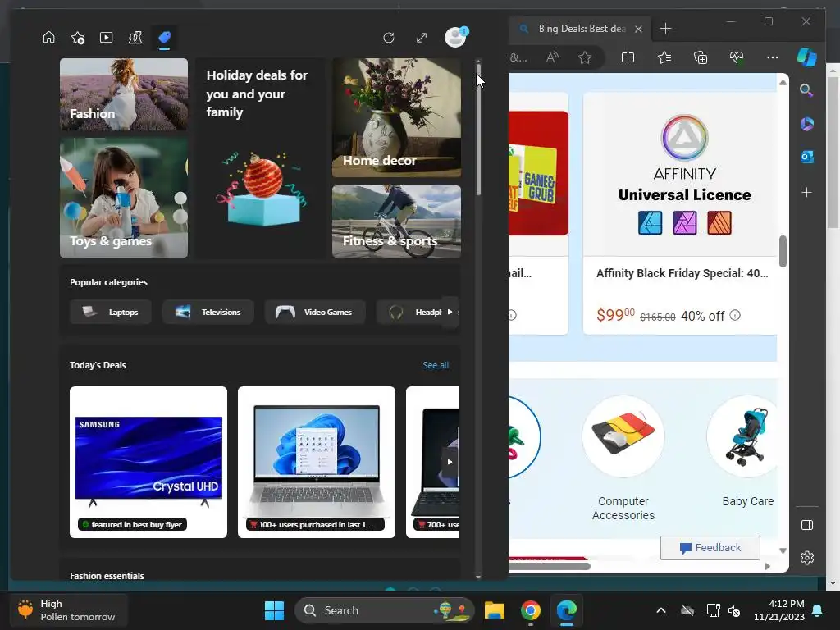Viewport: 840px width, 630px height.
Task: Click info icon beside 40% off
Action: (735, 315)
